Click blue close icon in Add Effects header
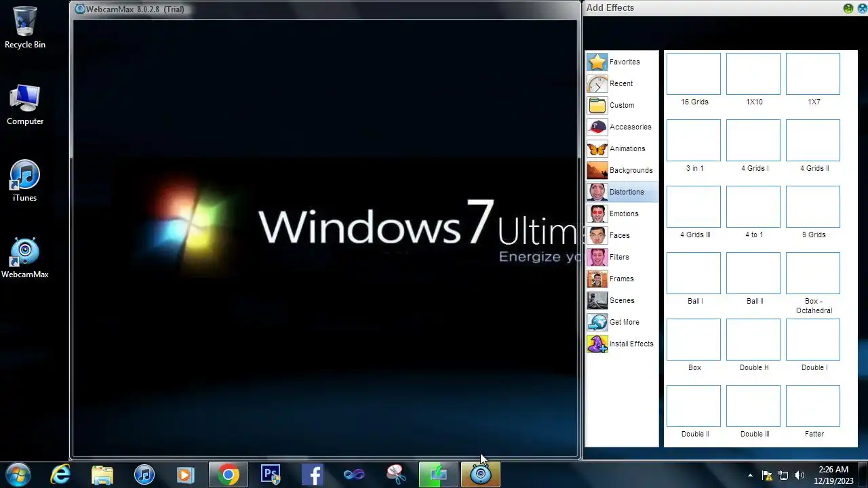868x488 pixels. point(863,8)
